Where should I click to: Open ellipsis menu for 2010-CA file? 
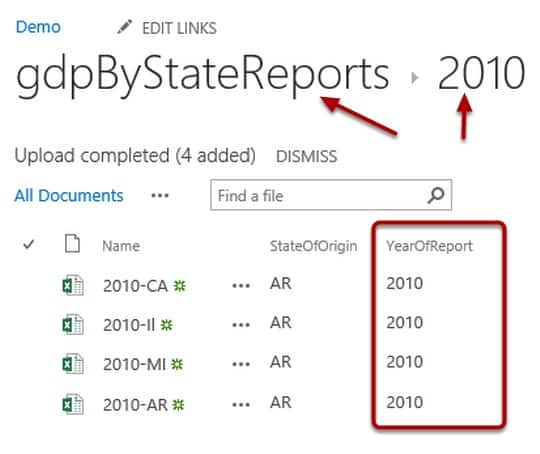241,286
